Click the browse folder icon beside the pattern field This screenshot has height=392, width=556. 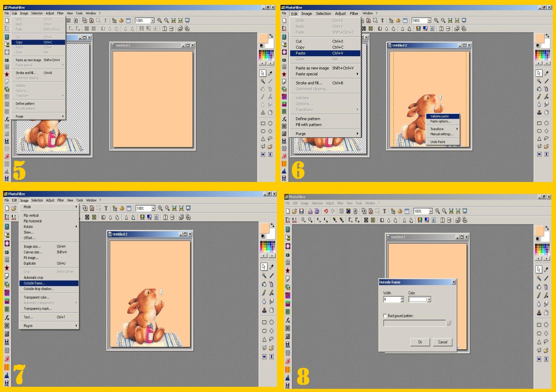[x=449, y=323]
